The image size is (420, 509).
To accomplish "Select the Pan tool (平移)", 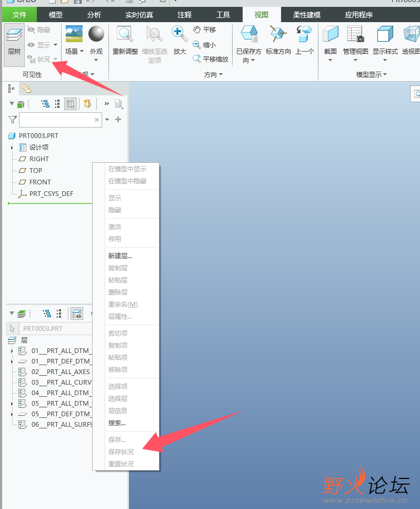I will [x=204, y=30].
